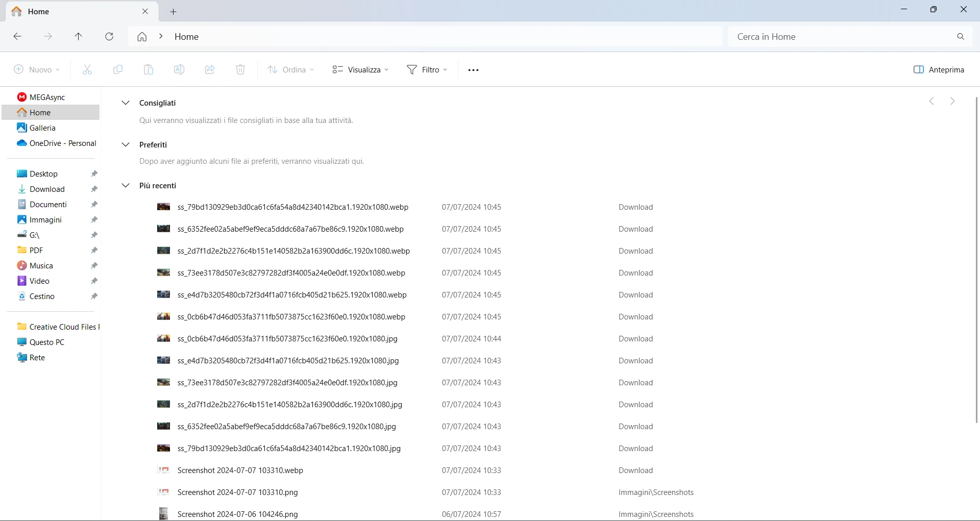Go up one directory level

(78, 37)
